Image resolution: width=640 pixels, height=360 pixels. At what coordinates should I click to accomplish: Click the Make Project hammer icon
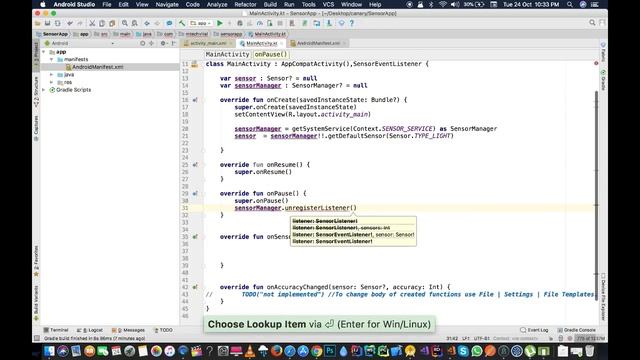click(x=182, y=23)
